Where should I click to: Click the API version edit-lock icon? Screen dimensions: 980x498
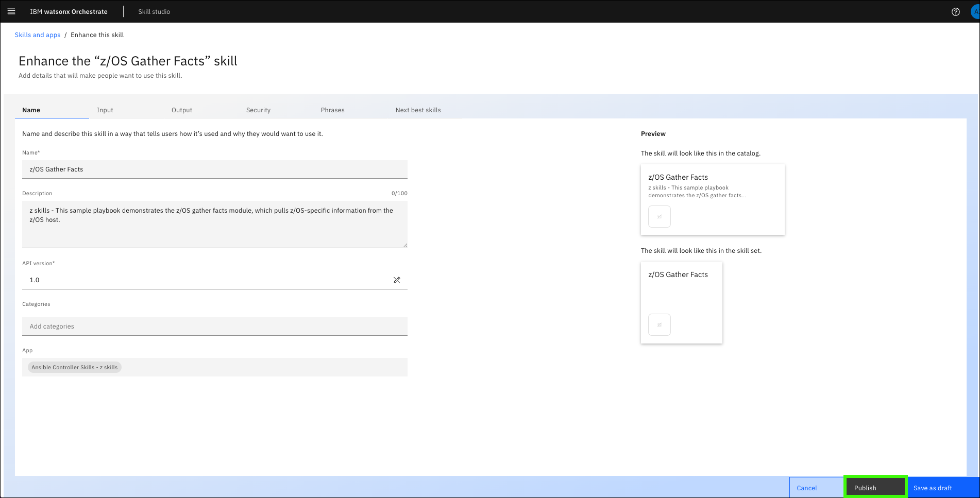click(397, 280)
